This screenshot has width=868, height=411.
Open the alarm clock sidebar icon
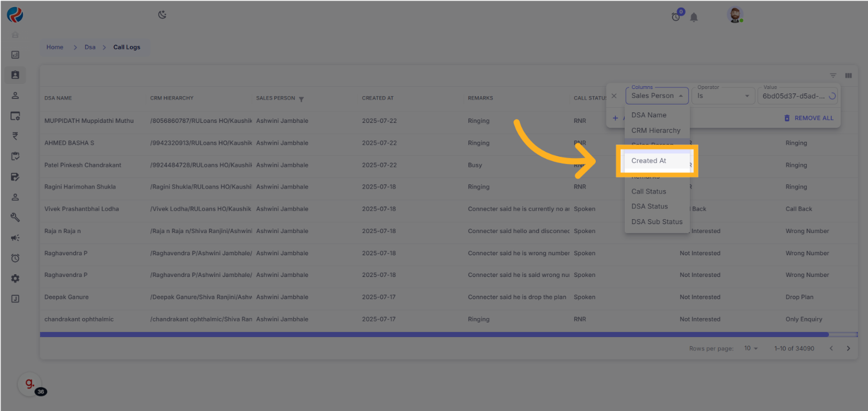coord(16,258)
